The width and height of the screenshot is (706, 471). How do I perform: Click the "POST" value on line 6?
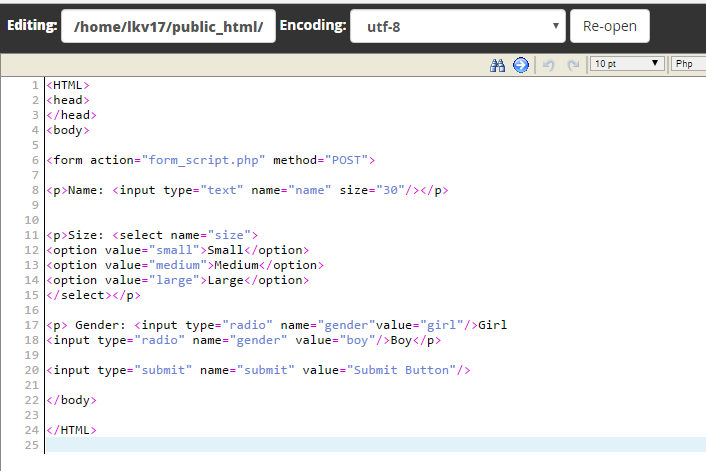click(346, 160)
